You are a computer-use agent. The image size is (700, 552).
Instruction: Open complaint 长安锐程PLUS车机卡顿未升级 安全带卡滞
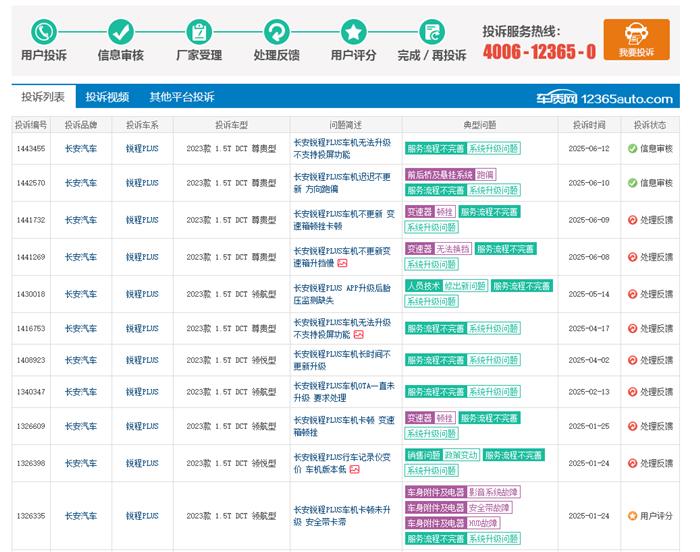(342, 516)
